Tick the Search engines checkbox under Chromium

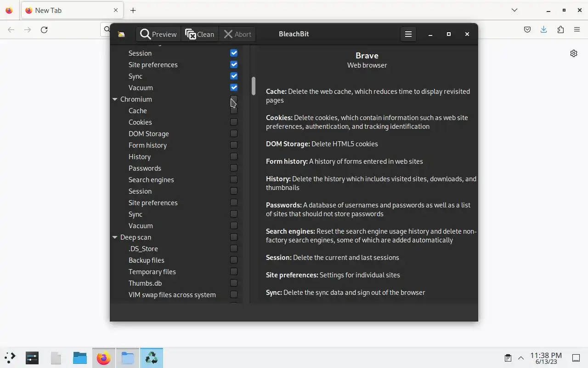[x=234, y=179]
